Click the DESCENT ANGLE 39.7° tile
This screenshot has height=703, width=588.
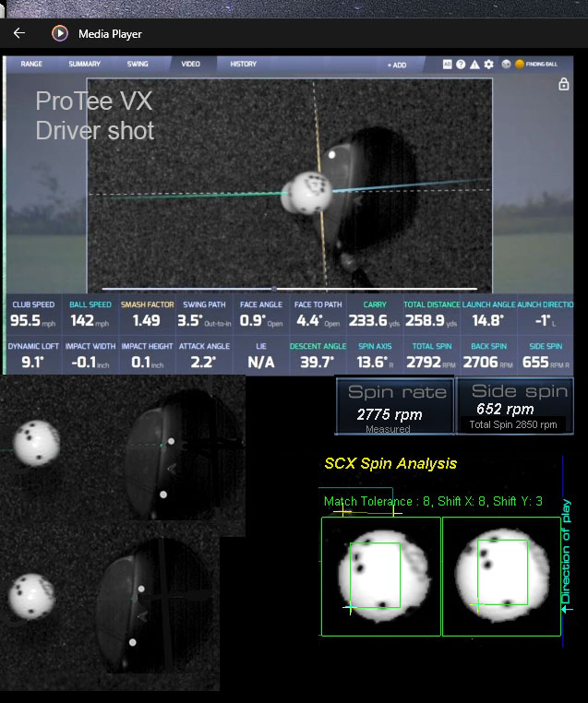pyautogui.click(x=318, y=355)
